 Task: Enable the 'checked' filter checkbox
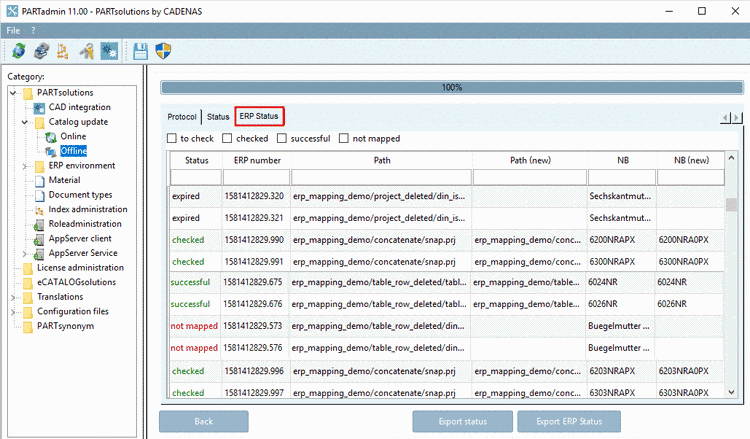click(227, 138)
